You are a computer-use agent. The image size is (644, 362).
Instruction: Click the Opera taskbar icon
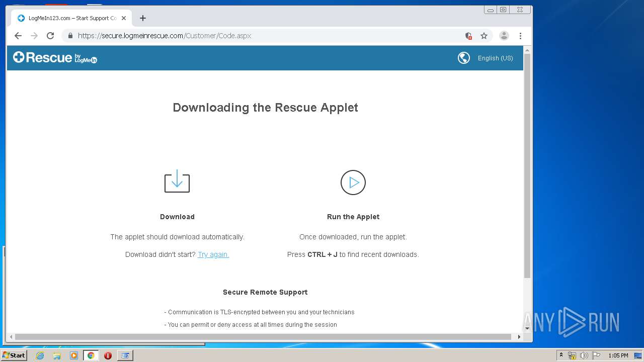108,355
